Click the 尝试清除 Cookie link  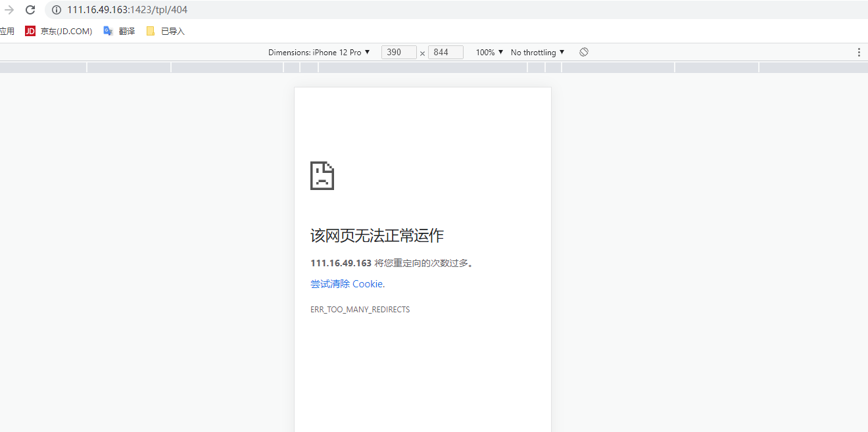(x=347, y=284)
